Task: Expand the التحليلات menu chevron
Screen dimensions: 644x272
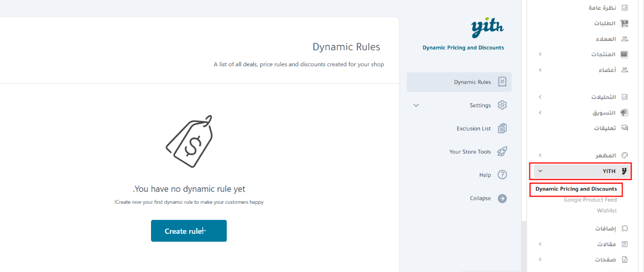Action: (x=540, y=97)
